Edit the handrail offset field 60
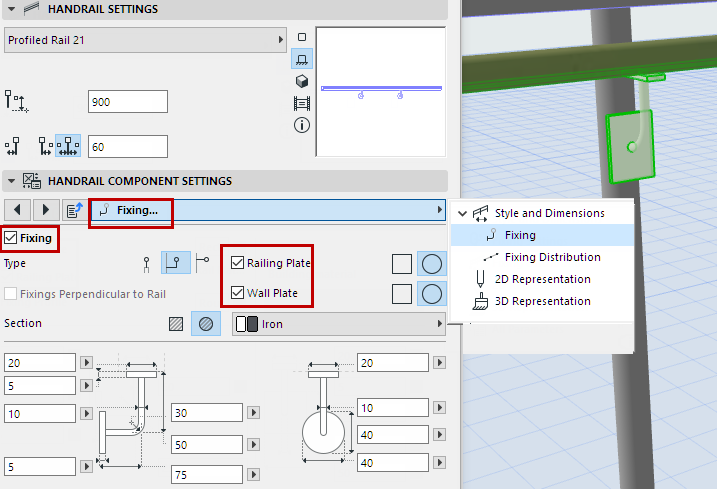Viewport: 717px width, 489px height. point(128,147)
